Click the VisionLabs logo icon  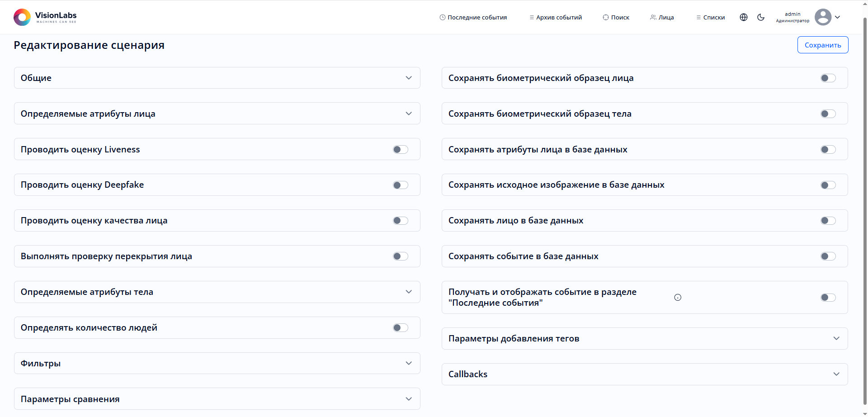point(22,17)
